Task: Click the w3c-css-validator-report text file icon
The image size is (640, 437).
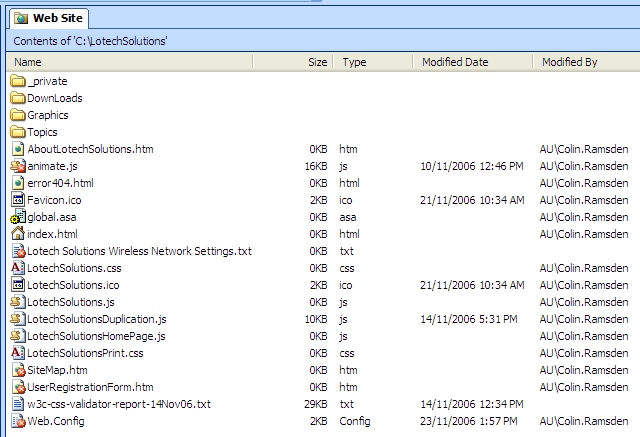Action: 18,404
